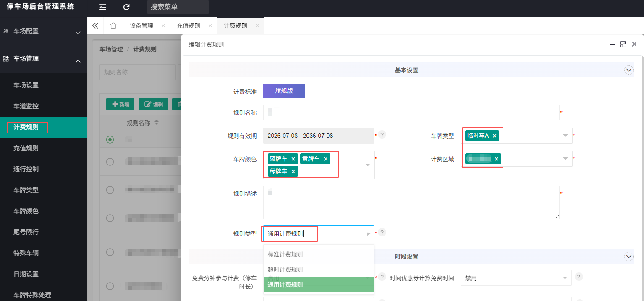Close the 设备管理 tab
The image size is (644, 301).
[x=163, y=26]
